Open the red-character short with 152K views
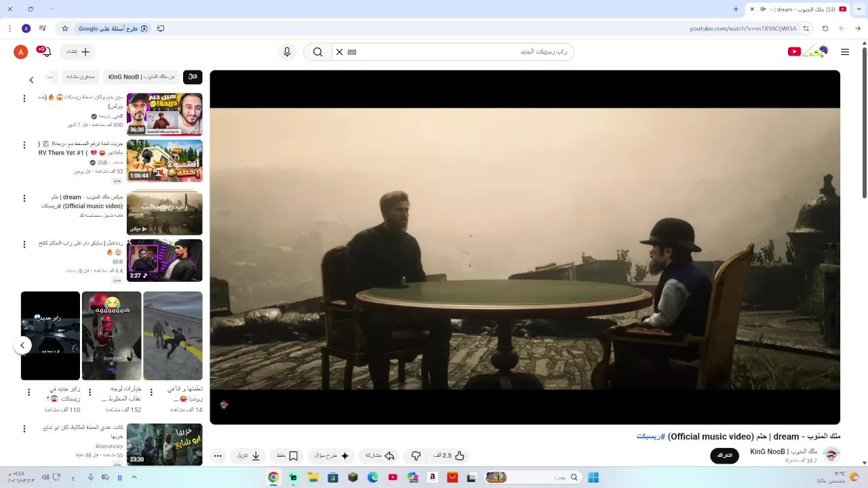Viewport: 868px width, 488px height. 112,335
